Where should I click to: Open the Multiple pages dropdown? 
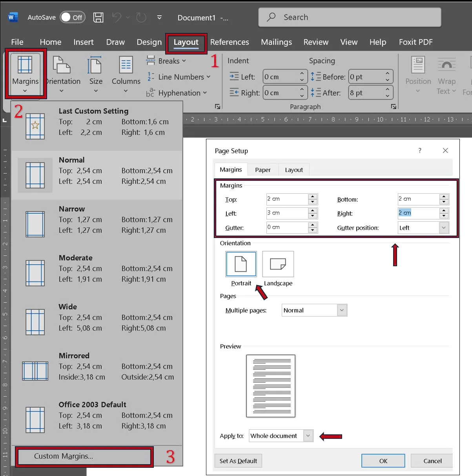pos(314,310)
